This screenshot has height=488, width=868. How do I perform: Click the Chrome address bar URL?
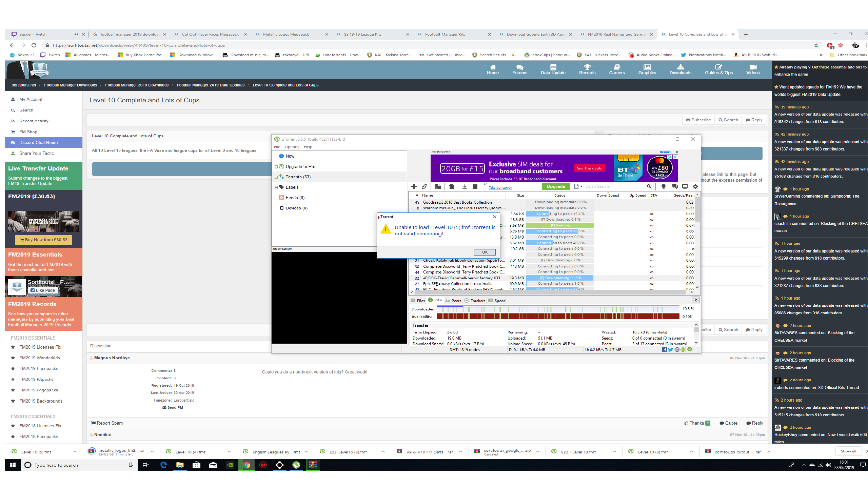click(x=139, y=45)
